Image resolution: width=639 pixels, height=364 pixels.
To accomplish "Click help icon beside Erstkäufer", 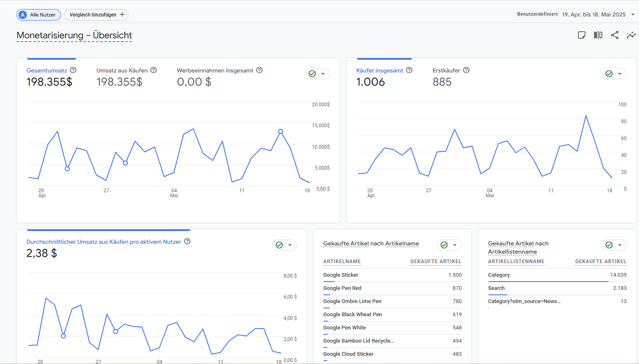I will (466, 70).
